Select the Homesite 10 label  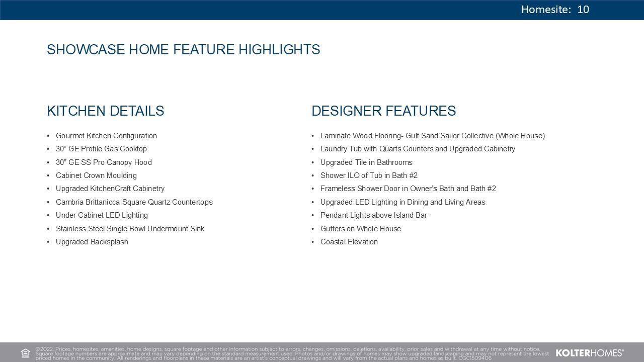click(x=555, y=10)
